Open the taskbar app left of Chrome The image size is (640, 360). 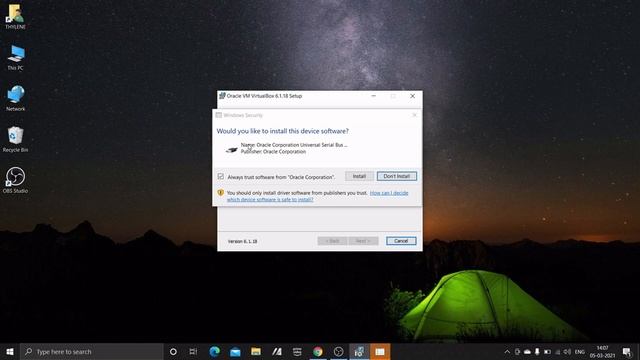click(297, 351)
